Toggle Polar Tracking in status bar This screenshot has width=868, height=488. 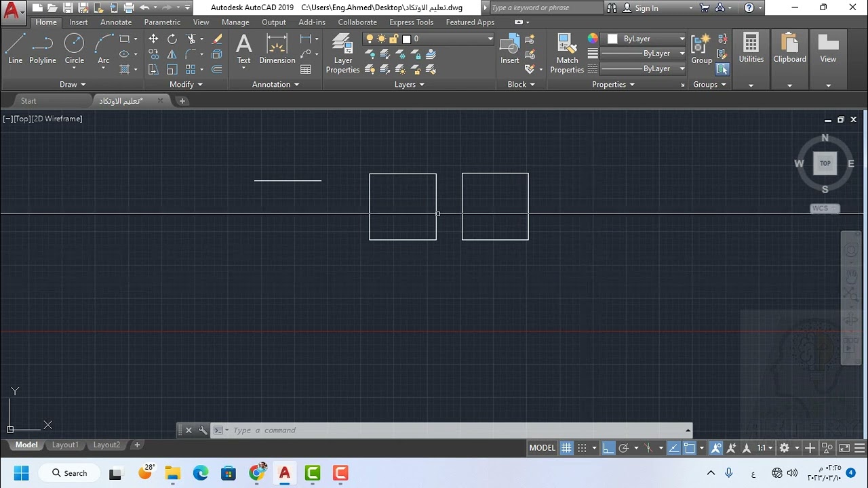(x=624, y=448)
